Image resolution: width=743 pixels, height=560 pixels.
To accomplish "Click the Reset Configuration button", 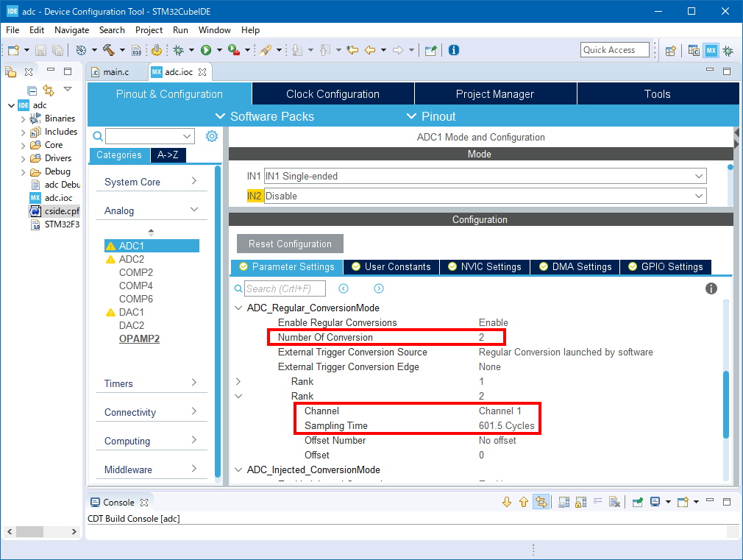I will click(290, 244).
